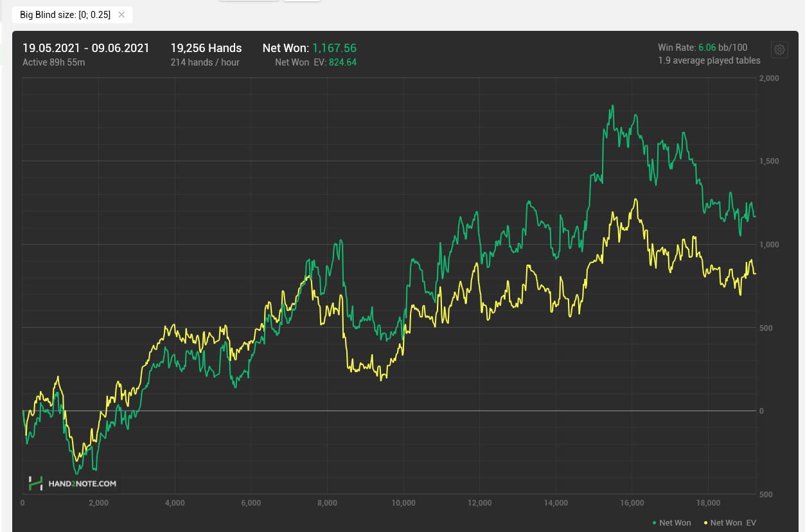Click the 10,000 hands x-axis label
The width and height of the screenshot is (805, 532).
403,503
